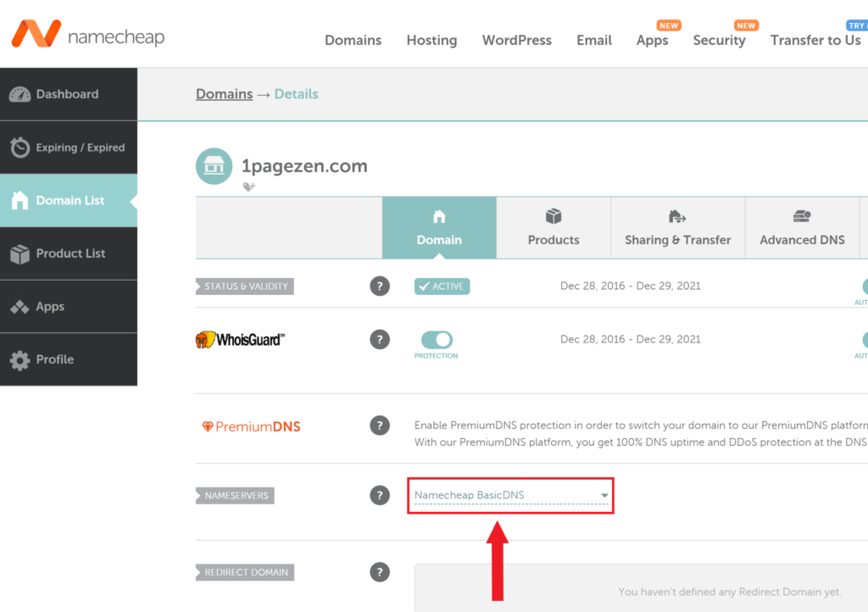
Task: Open Product List in sidebar
Action: click(69, 253)
